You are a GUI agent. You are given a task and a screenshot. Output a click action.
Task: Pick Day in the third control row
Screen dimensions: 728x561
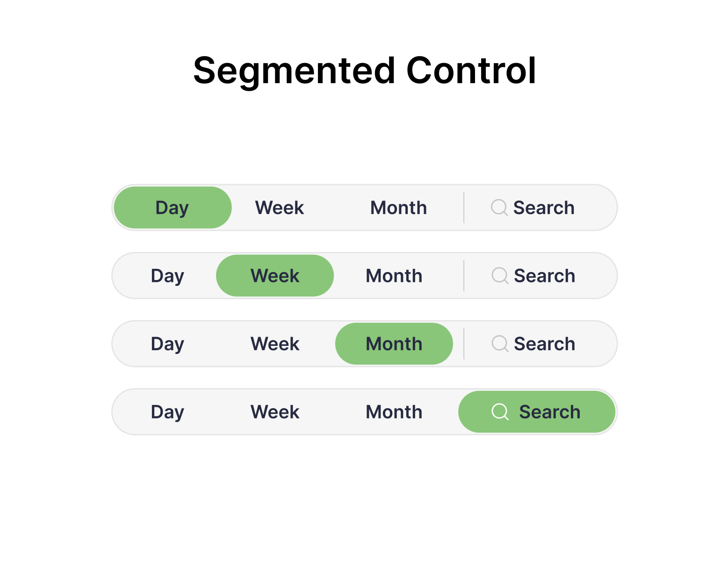167,344
